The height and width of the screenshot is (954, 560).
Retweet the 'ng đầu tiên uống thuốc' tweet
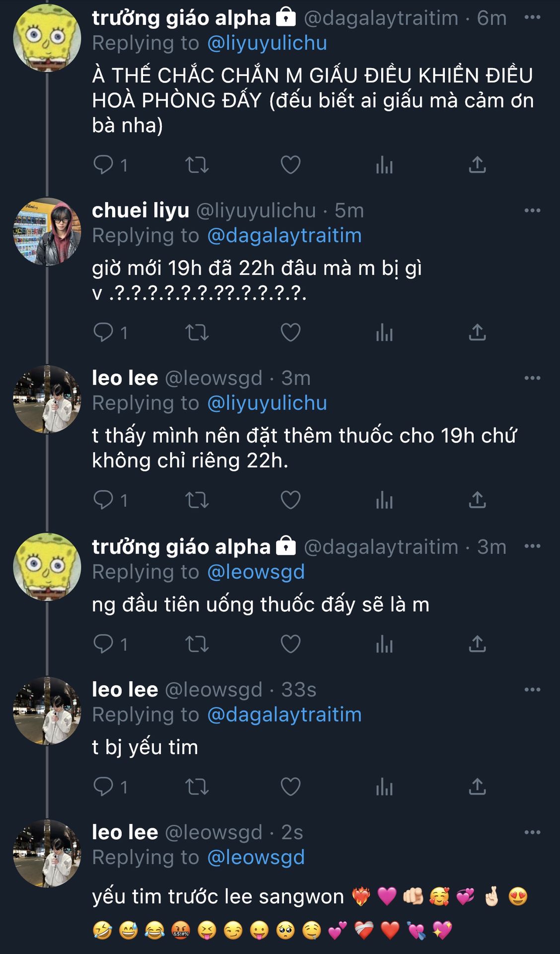197,644
